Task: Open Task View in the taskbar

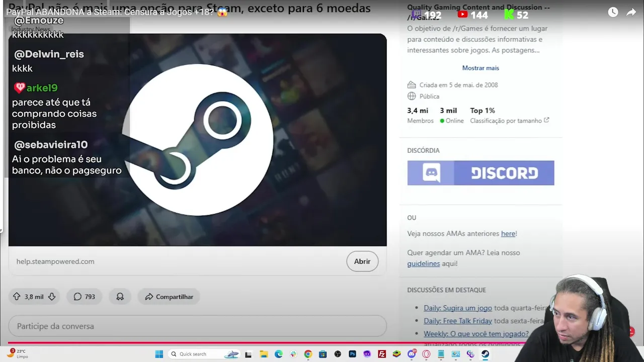Action: click(248, 354)
